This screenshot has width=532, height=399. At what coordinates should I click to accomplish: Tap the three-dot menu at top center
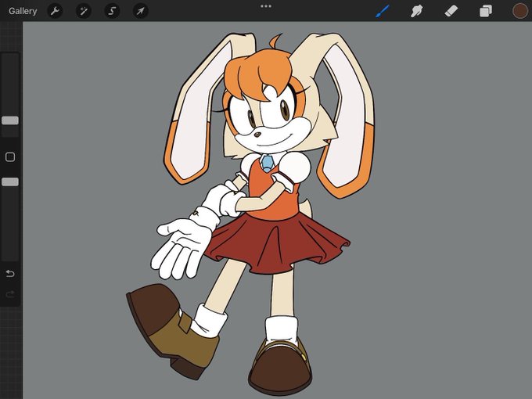tap(266, 6)
